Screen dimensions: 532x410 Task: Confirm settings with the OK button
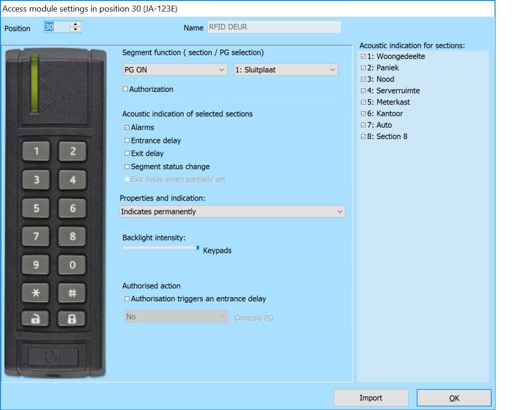(x=454, y=398)
